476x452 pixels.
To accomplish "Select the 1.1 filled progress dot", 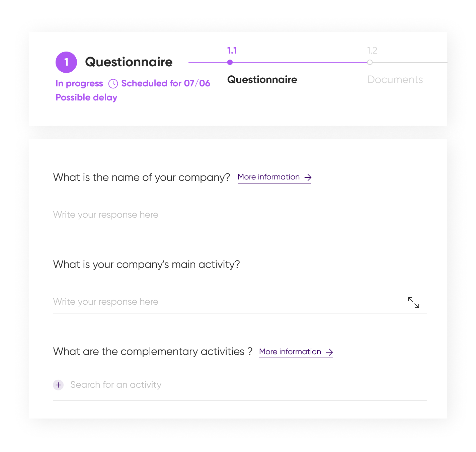I will pos(230,62).
